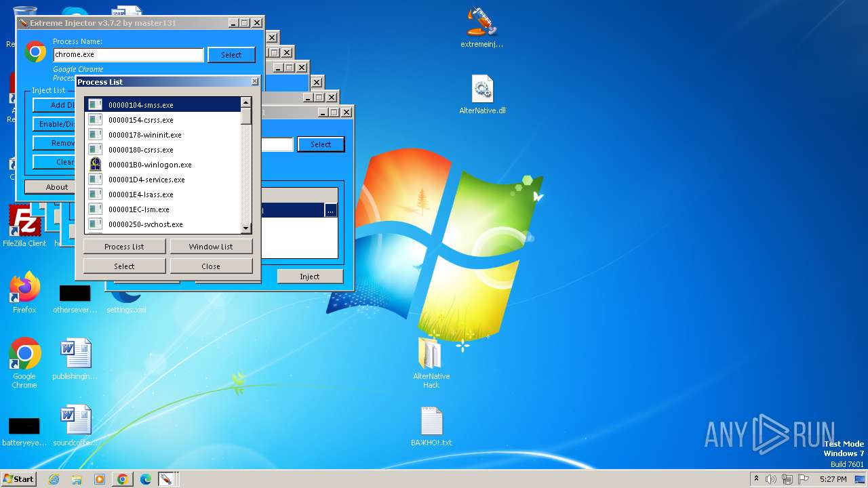Click the services.exe process icon
The image size is (868, 488).
[96, 180]
